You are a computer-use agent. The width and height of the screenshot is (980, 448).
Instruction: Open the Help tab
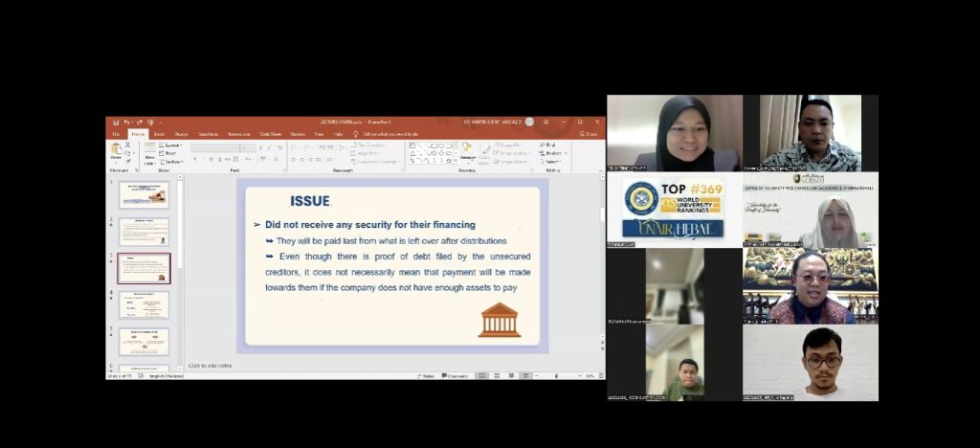tap(338, 134)
